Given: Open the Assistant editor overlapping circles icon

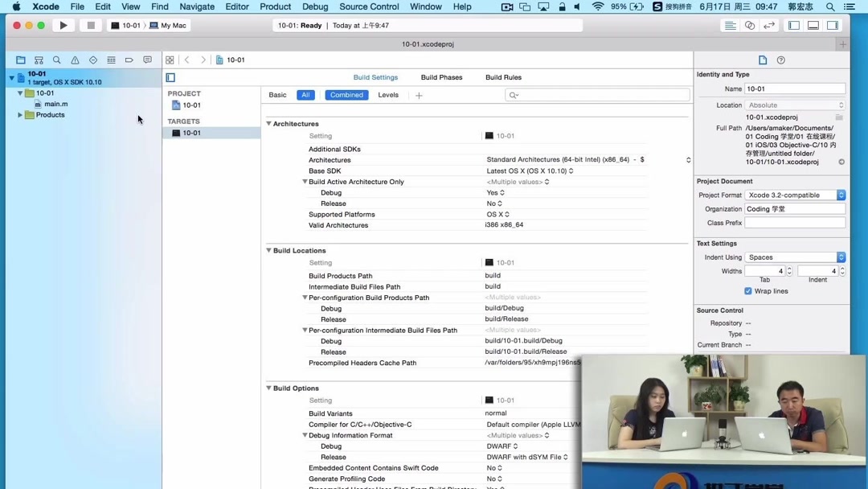Looking at the screenshot, I should [x=748, y=25].
